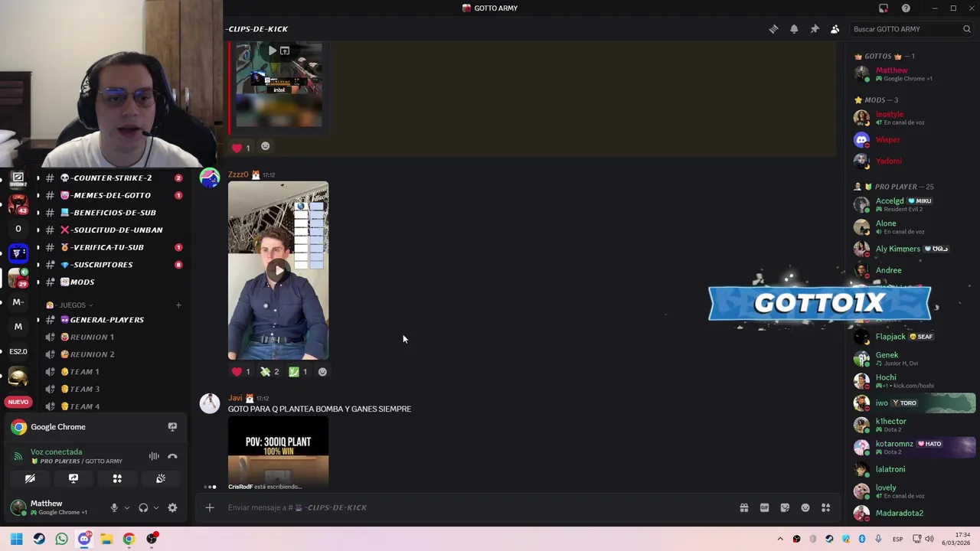This screenshot has width=980, height=551.
Task: Pop out the top video player
Action: click(x=285, y=51)
